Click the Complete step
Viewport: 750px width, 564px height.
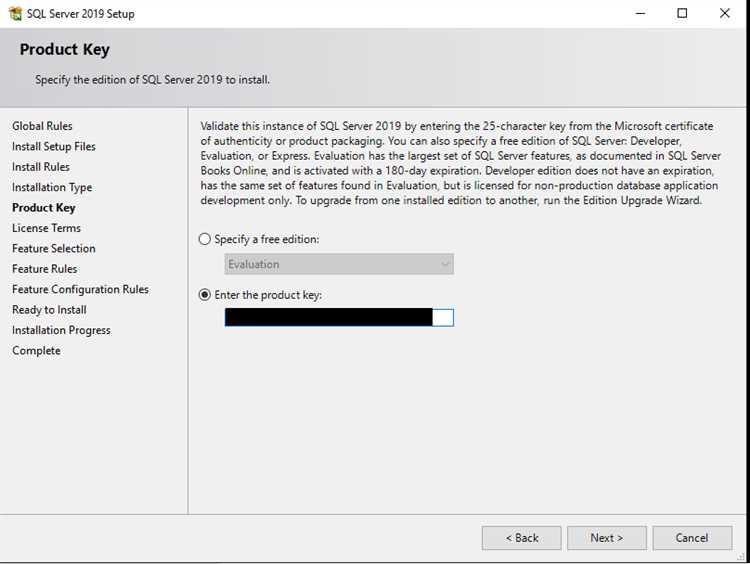point(36,351)
